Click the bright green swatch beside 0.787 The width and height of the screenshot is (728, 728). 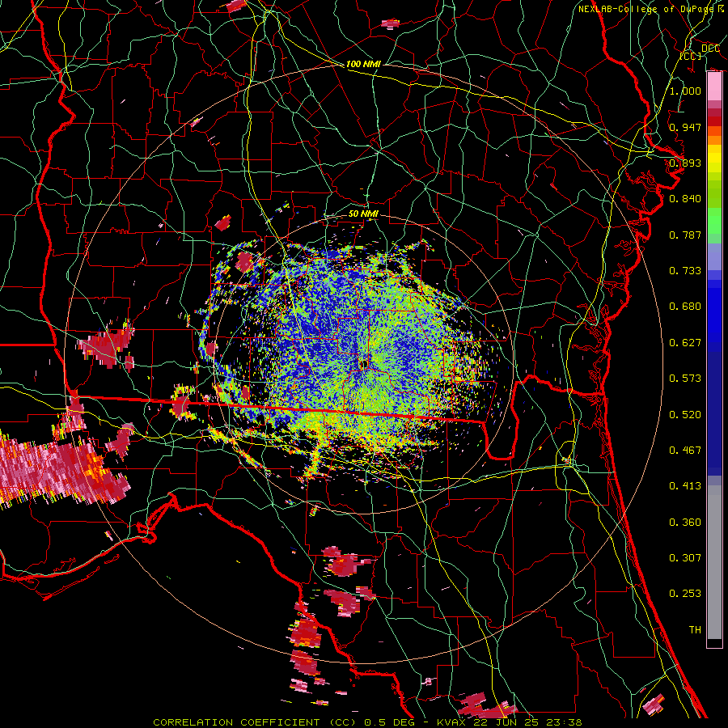[x=714, y=224]
